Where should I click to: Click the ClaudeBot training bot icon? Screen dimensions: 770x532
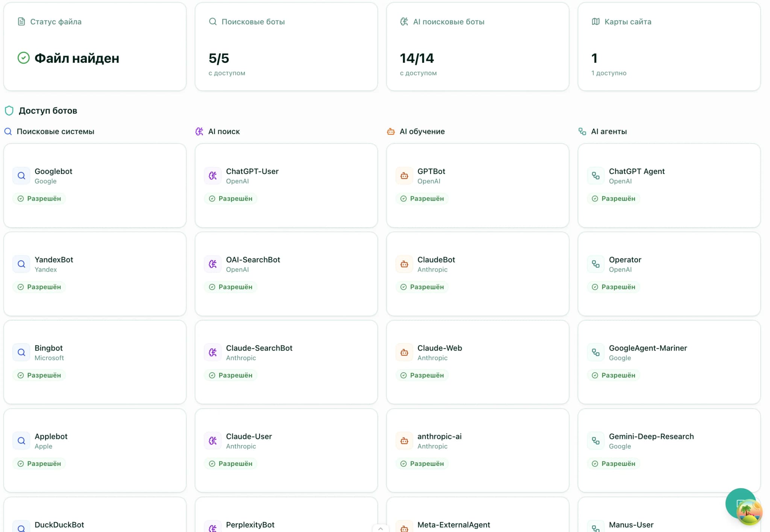coord(404,264)
